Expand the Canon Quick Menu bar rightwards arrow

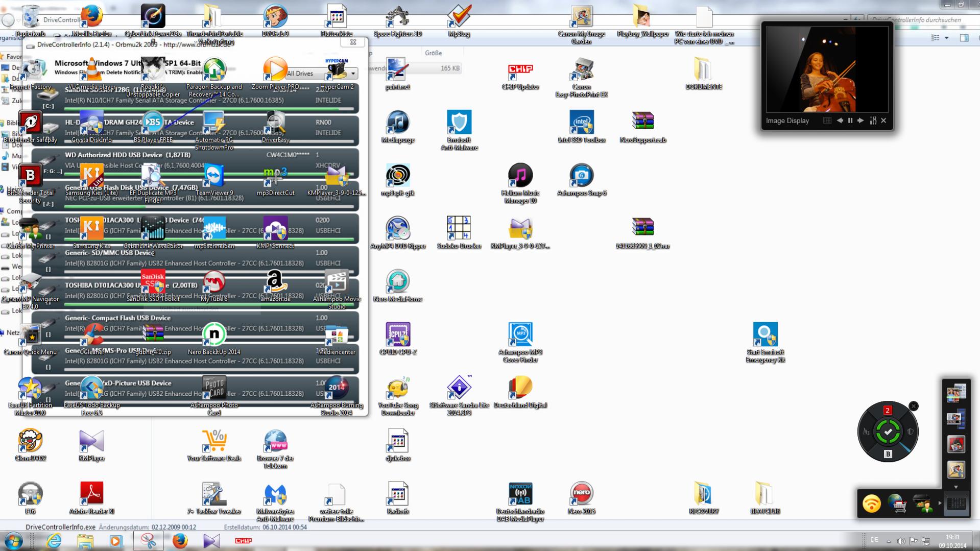tap(940, 504)
